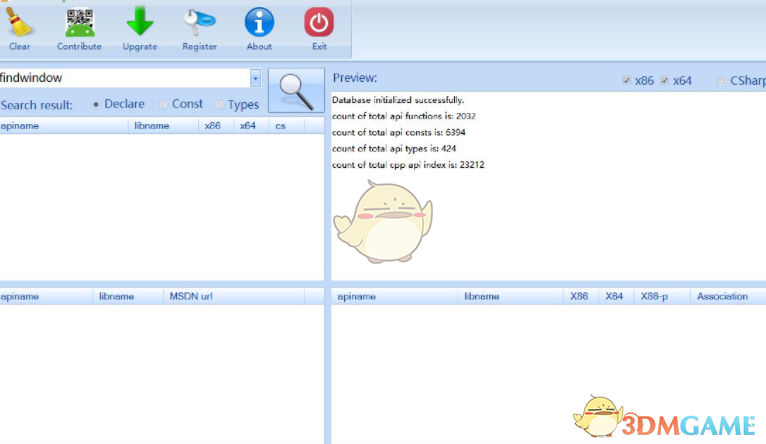Click the cs column header

click(287, 126)
